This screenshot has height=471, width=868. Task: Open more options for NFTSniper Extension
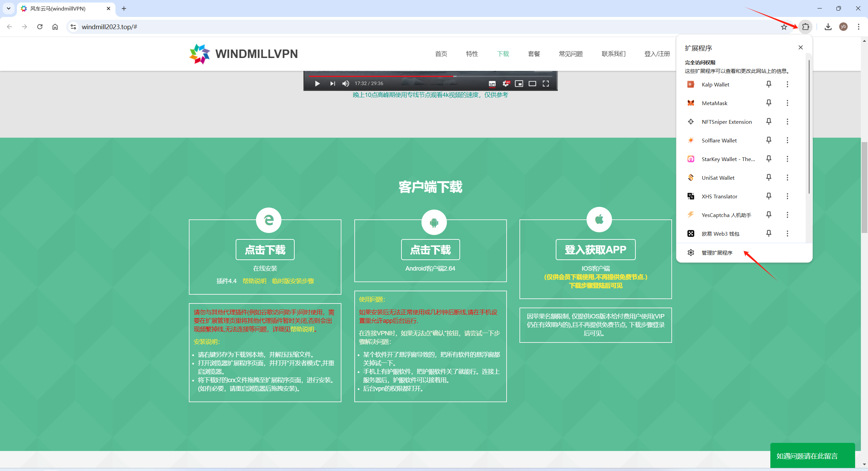tap(787, 122)
